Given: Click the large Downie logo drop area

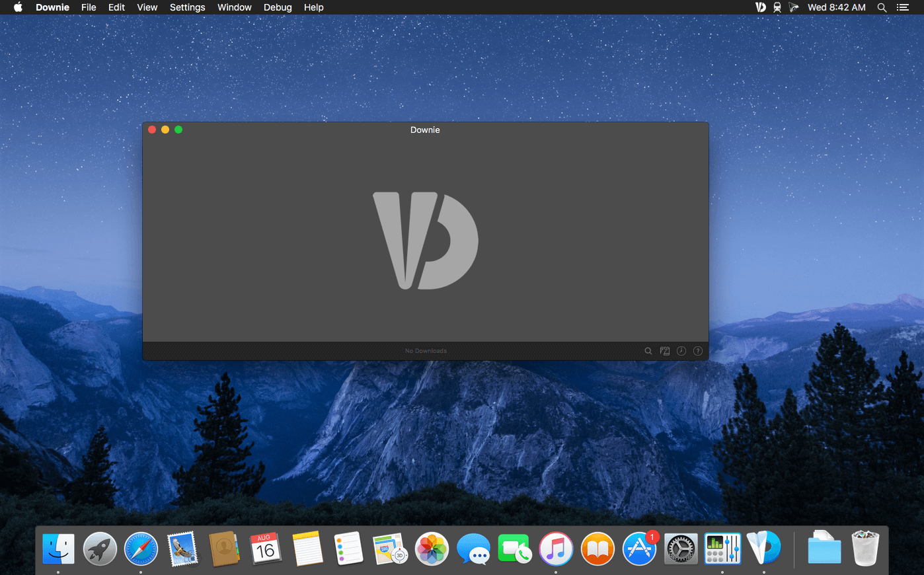Looking at the screenshot, I should click(425, 241).
